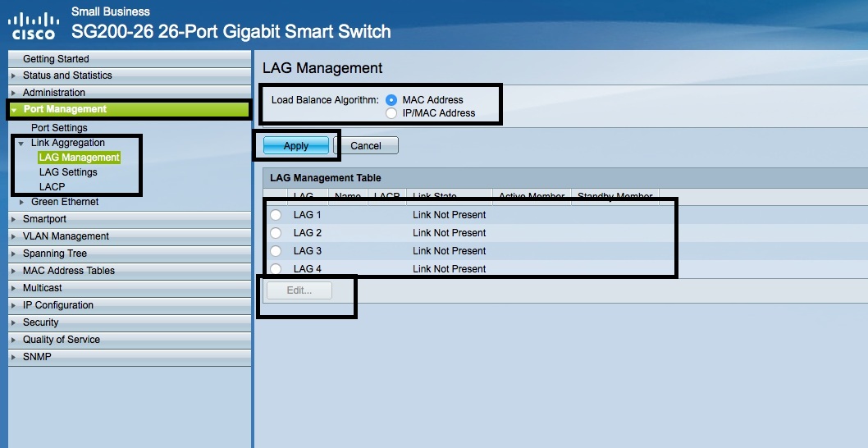Viewport: 868px width, 448px height.
Task: Click the Cisco logo in header
Action: 33,25
